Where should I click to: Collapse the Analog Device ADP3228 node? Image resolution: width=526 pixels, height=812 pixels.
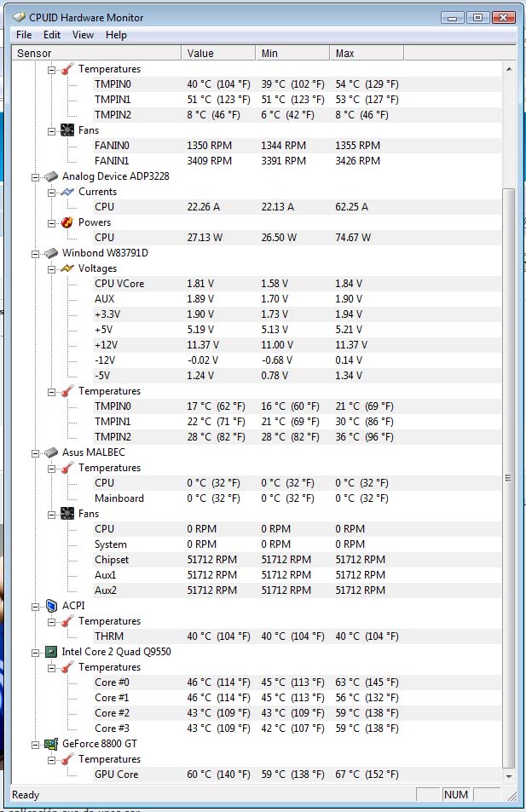pos(35,177)
